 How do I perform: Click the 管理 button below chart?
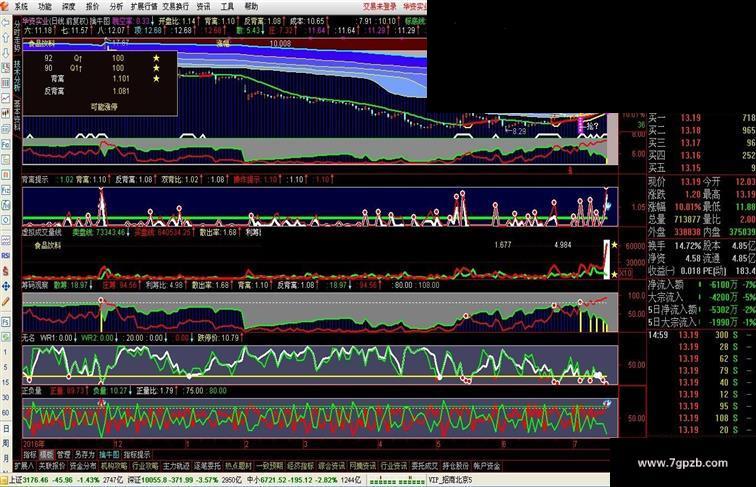point(64,454)
